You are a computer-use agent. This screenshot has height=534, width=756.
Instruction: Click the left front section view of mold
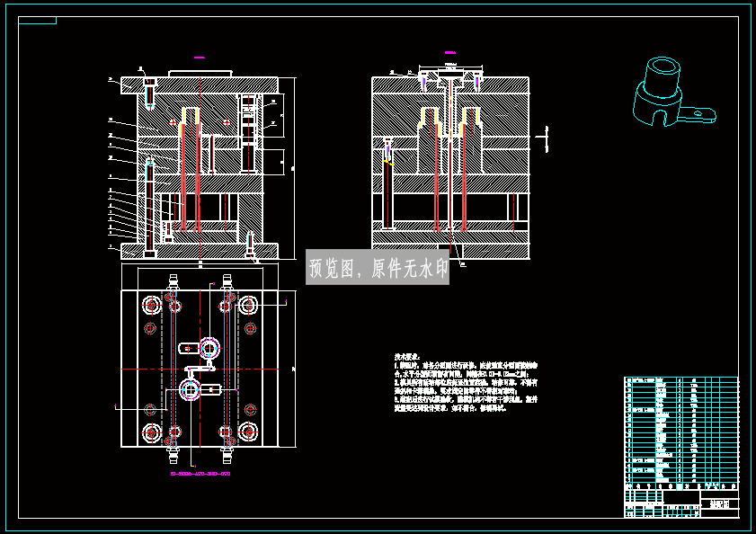point(201,164)
